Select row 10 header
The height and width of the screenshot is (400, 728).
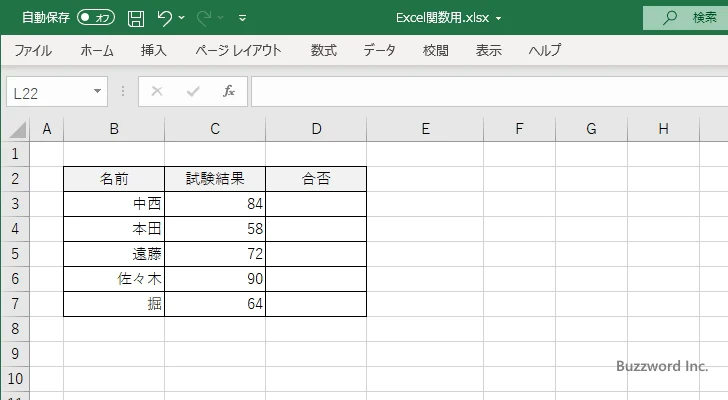15,379
